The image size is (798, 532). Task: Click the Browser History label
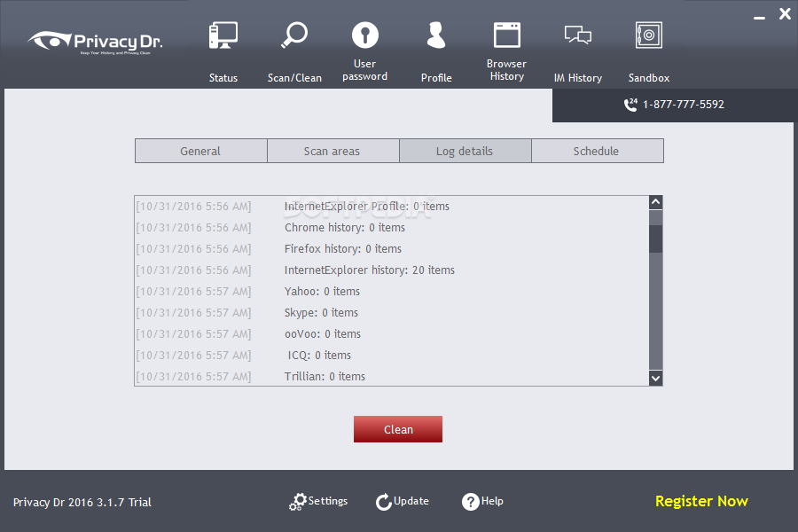tap(506, 70)
